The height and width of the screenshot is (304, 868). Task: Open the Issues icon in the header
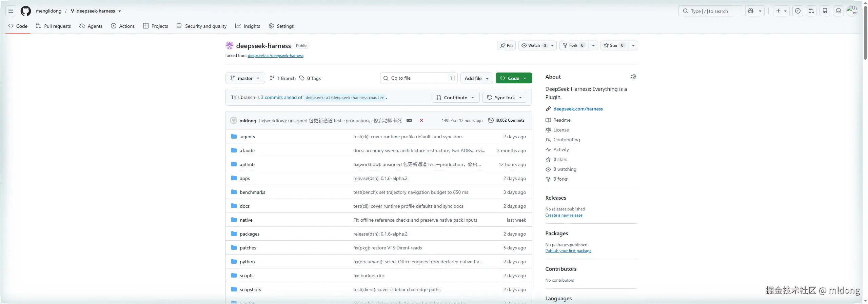pos(798,11)
